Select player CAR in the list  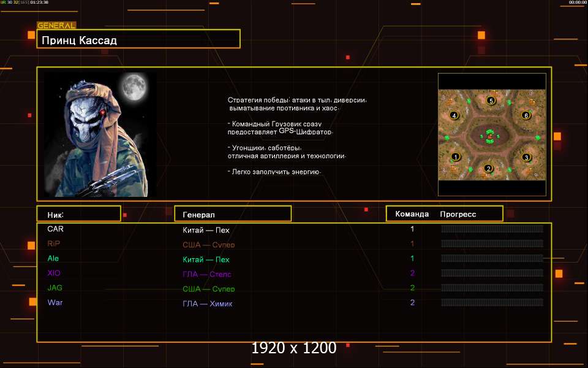click(55, 229)
